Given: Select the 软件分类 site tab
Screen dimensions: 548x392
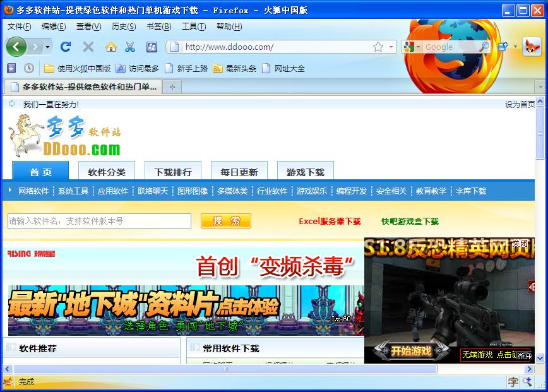Looking at the screenshot, I should (107, 171).
